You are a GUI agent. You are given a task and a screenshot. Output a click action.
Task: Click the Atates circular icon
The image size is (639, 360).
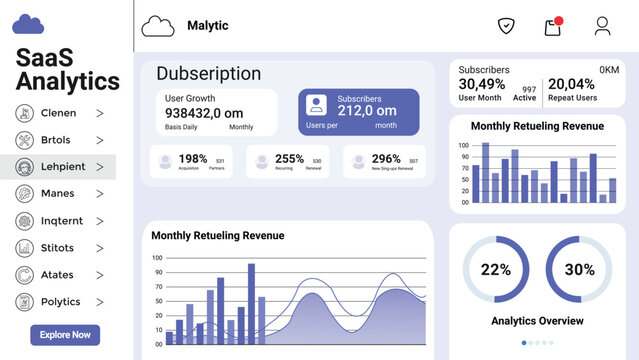coord(24,275)
